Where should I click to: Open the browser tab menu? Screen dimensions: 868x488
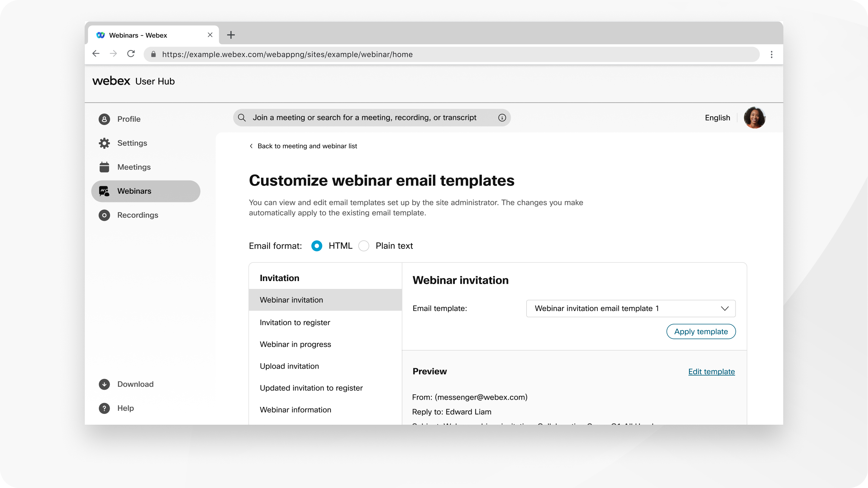(772, 54)
